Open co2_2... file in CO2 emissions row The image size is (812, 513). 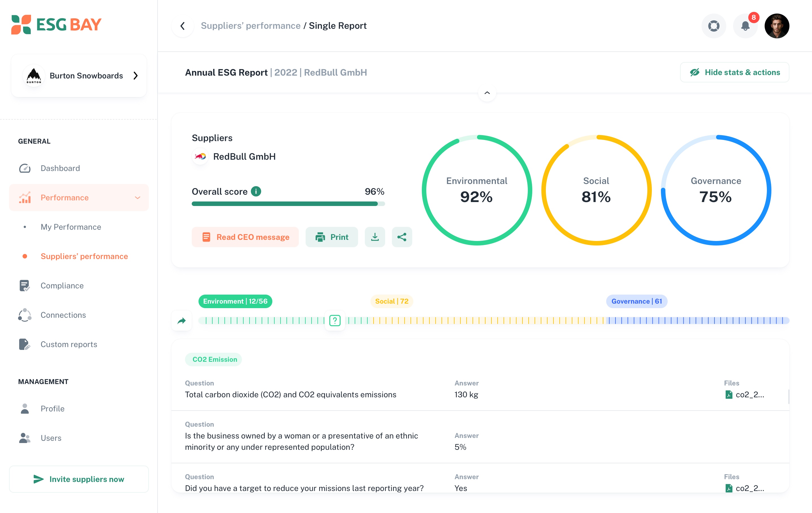click(745, 394)
